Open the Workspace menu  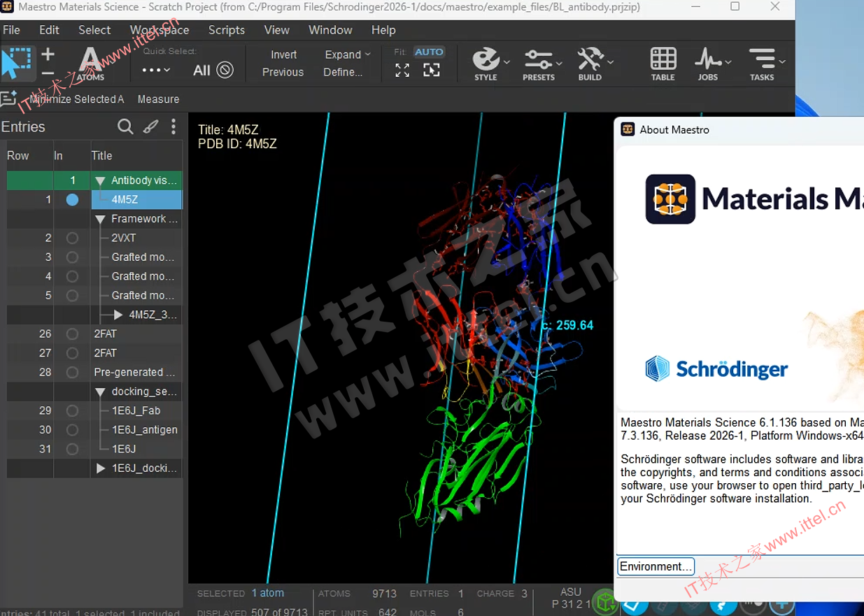click(160, 30)
